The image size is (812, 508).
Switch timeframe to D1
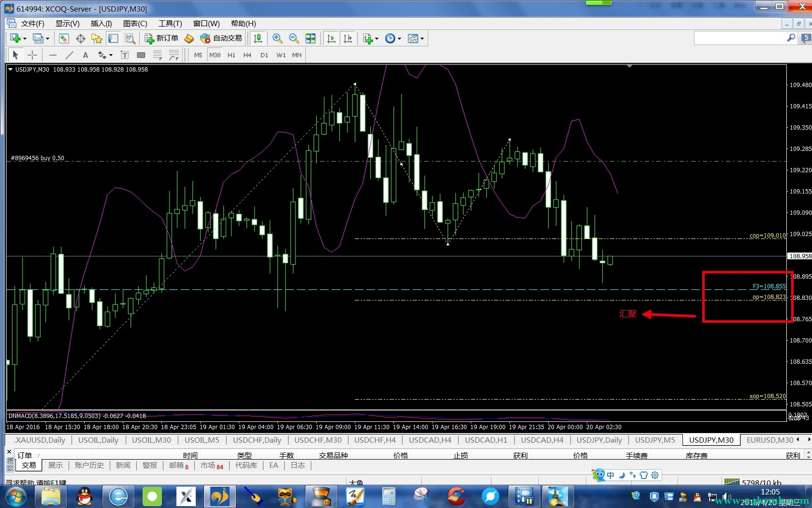coord(264,55)
